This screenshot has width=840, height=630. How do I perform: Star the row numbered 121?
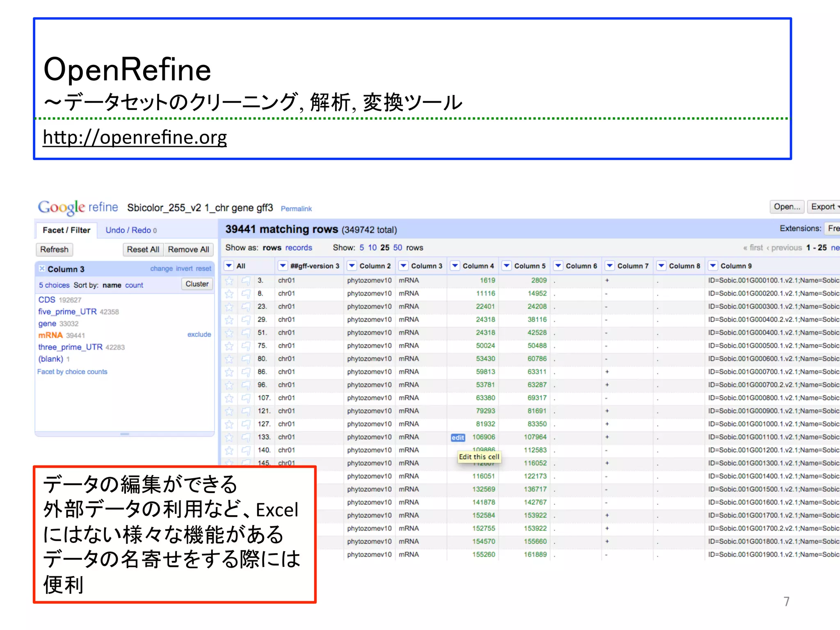point(229,411)
